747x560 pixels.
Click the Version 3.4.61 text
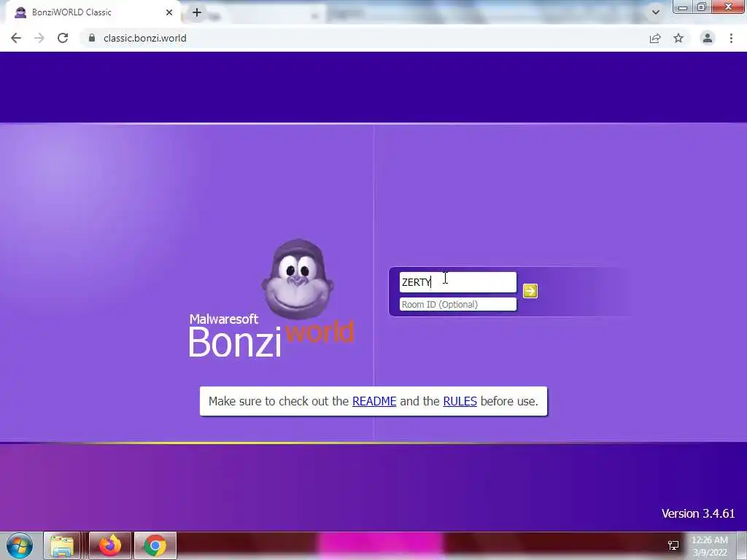pos(698,513)
